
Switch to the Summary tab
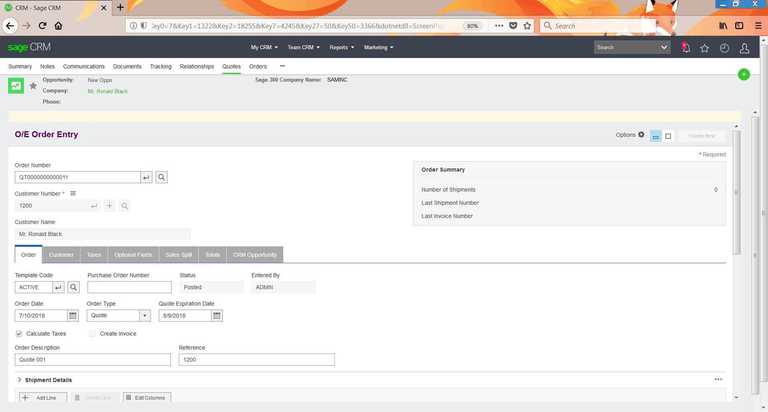click(x=20, y=66)
